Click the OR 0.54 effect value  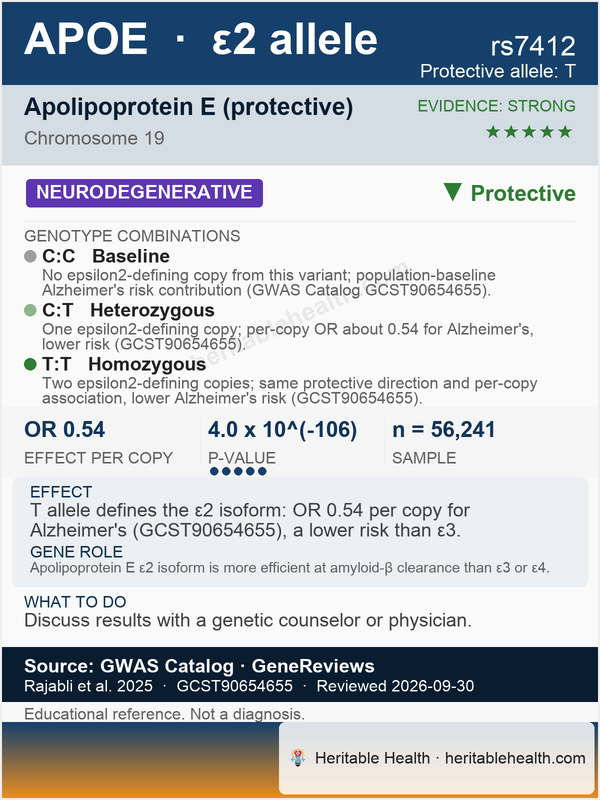coord(64,430)
